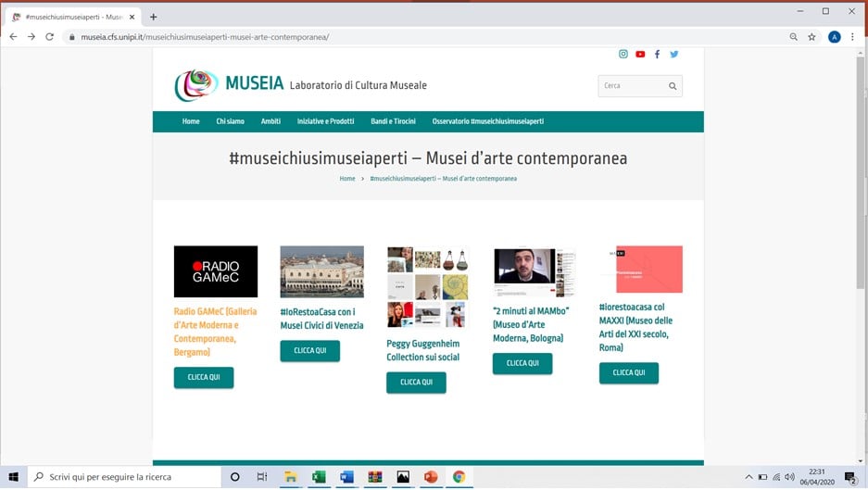Click CLICCA QUI under Musei Civici di Venezia
This screenshot has height=490, width=868.
pyautogui.click(x=310, y=351)
